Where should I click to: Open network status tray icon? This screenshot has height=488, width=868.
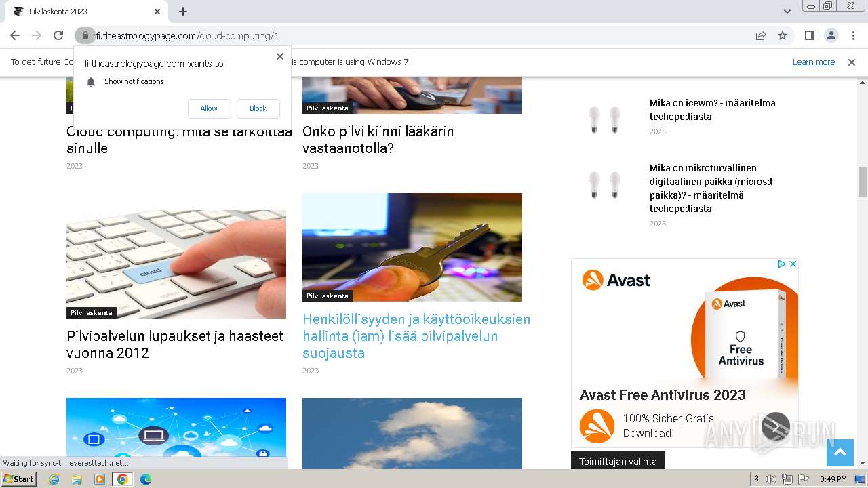(787, 479)
